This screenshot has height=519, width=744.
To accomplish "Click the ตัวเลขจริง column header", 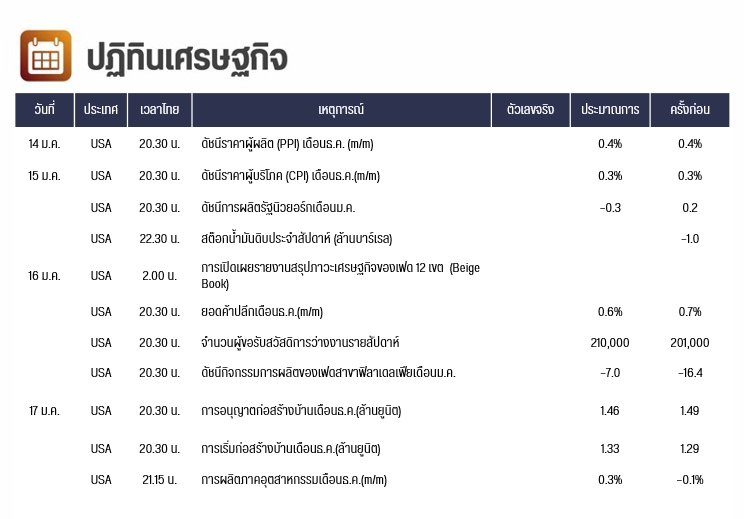I will [x=530, y=110].
